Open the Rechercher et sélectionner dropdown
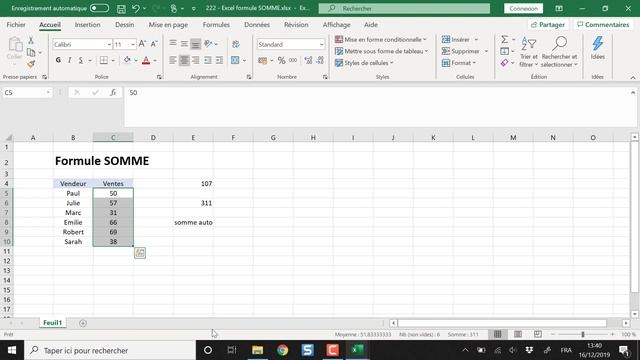640x360 pixels. tap(559, 52)
